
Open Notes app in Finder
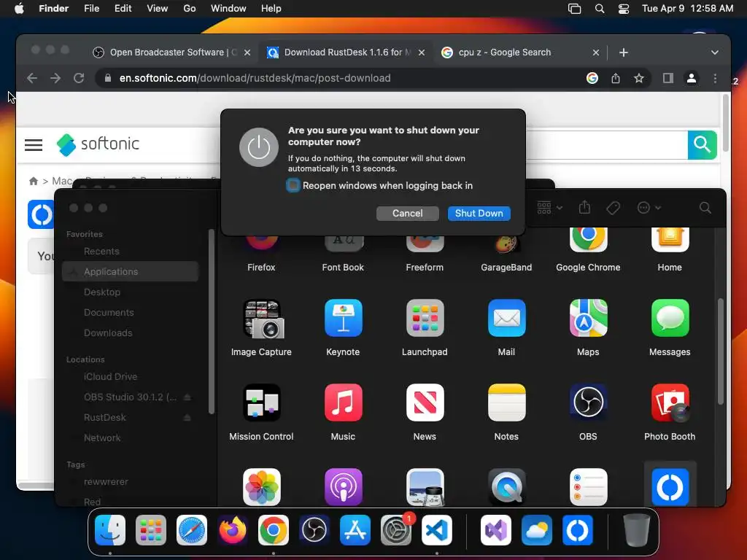click(506, 402)
